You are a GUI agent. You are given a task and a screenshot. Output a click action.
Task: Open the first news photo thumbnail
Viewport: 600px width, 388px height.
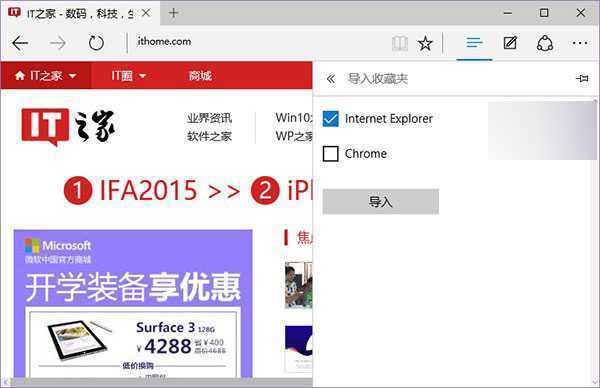(x=298, y=285)
